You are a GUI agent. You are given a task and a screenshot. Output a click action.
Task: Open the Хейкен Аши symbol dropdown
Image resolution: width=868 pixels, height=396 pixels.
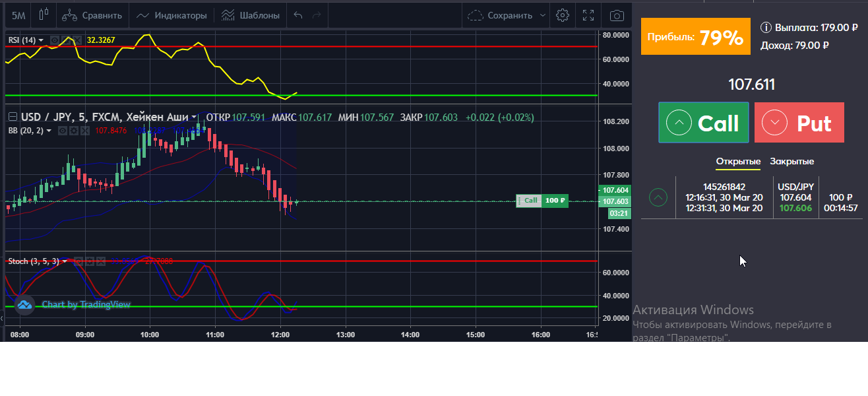click(195, 117)
